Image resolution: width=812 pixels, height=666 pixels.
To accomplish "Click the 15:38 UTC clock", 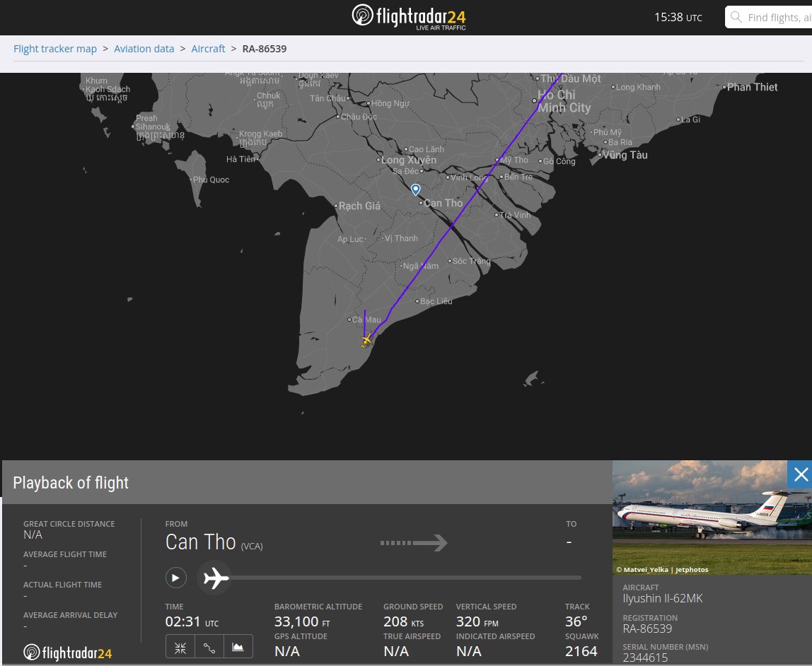I will tap(678, 17).
